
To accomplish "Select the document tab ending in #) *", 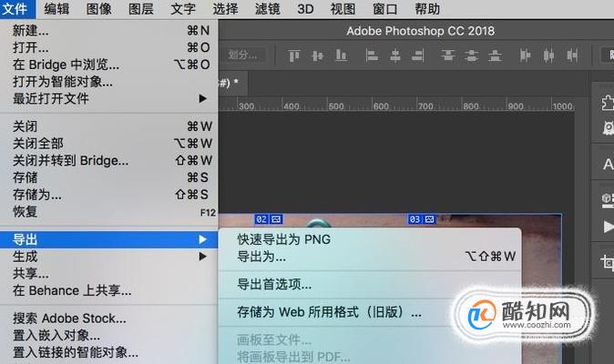I will pos(233,83).
